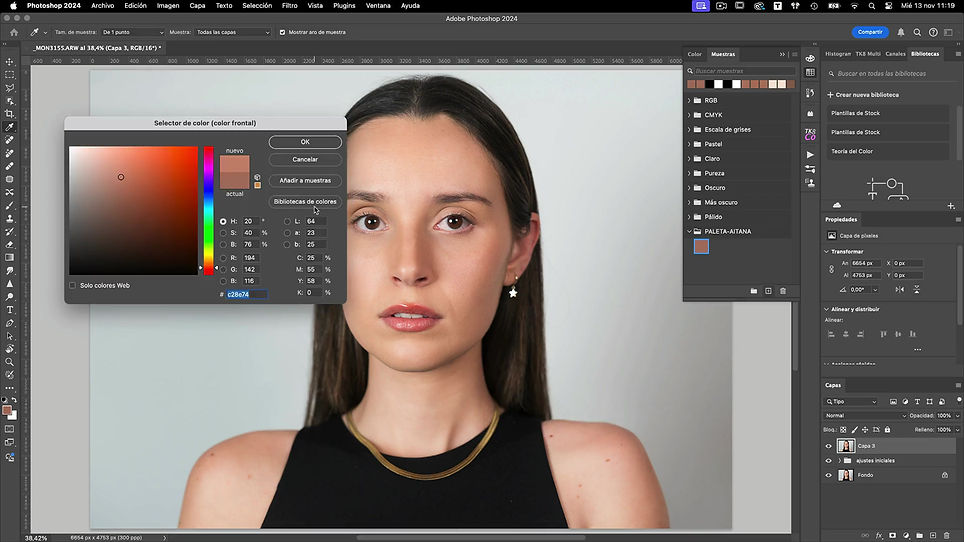This screenshot has height=542, width=964.
Task: Click the Home icon in options bar
Action: (14, 32)
